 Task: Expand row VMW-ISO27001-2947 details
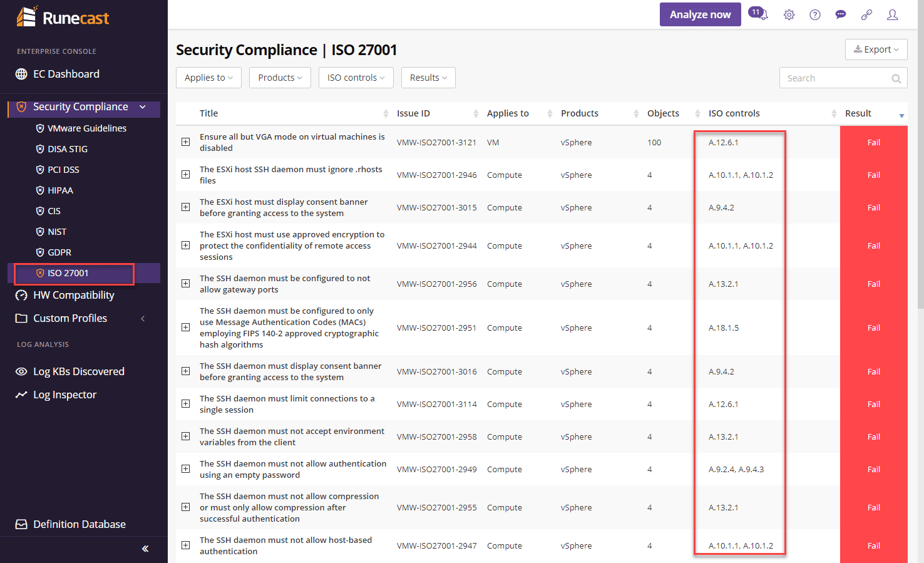pos(185,545)
